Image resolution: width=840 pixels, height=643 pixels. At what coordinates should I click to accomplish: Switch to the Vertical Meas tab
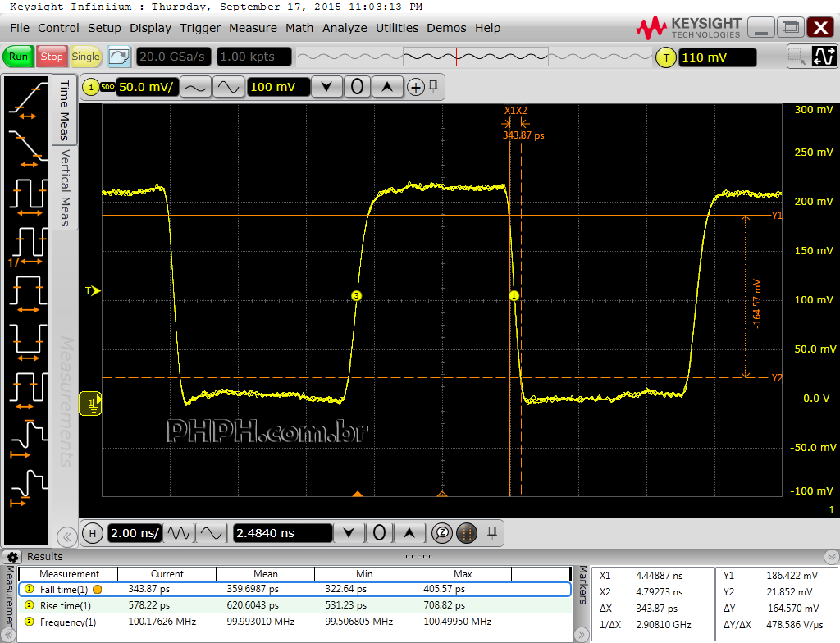[65, 187]
